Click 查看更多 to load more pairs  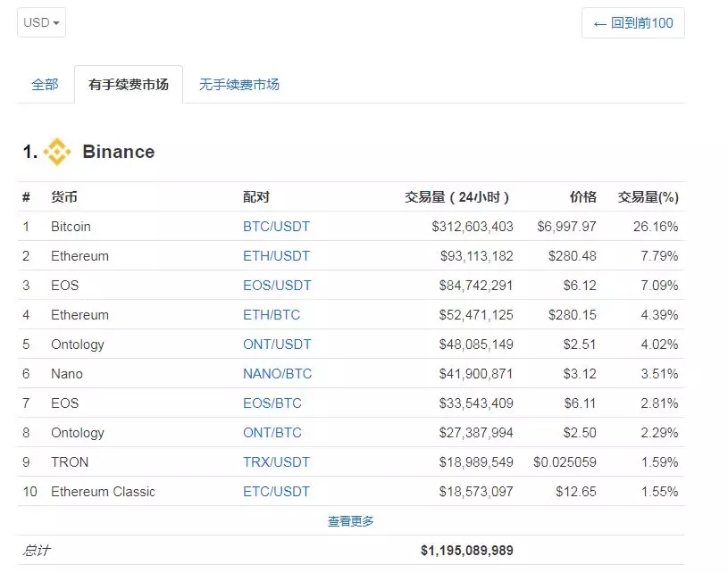coord(354,521)
